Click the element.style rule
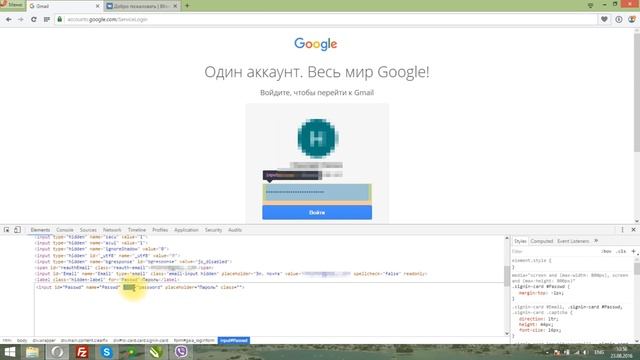This screenshot has width=640, height=360. tap(531, 260)
